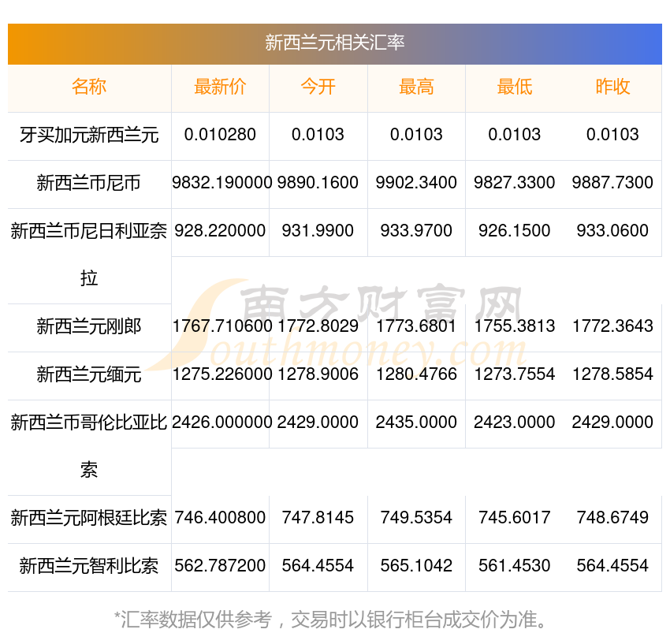
Task: Click the previous close 9887.7300
Action: (612, 182)
